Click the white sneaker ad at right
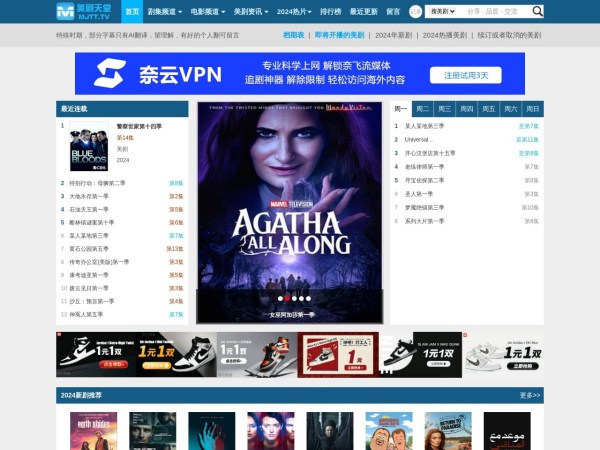This screenshot has width=600, height=450. tap(503, 355)
